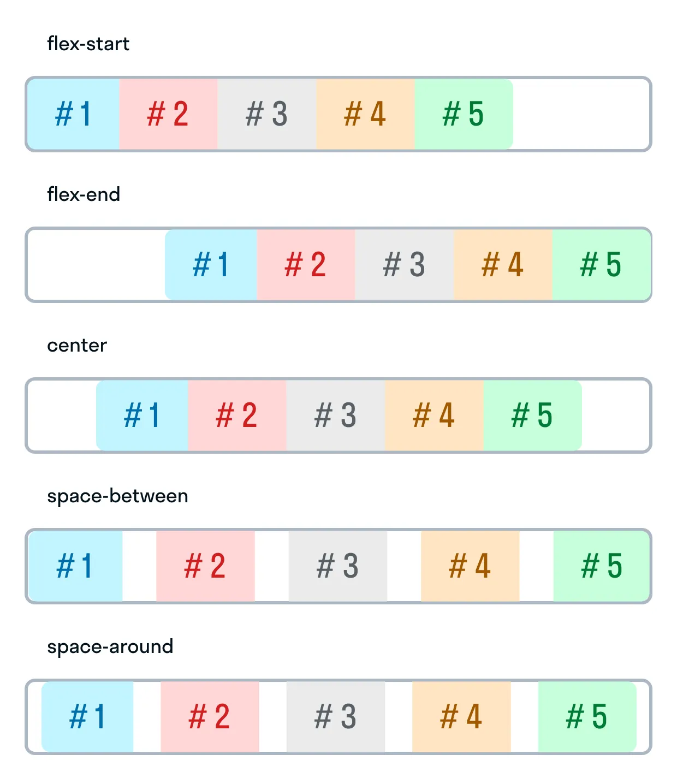Click the green #5 box in flex-start row
677x784 pixels.
point(464,114)
